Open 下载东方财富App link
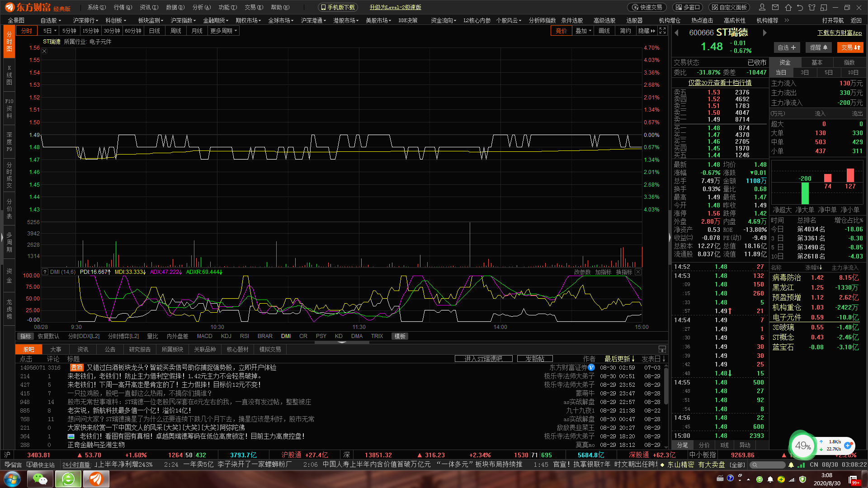 (840, 33)
